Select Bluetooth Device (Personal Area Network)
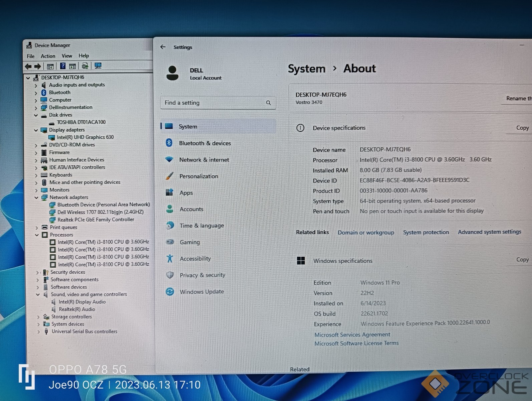 pos(103,205)
